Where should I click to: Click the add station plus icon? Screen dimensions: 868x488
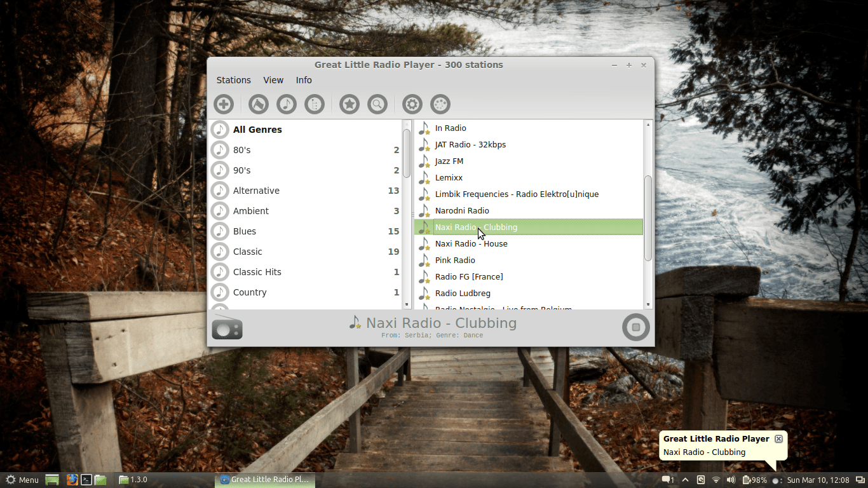(x=223, y=104)
